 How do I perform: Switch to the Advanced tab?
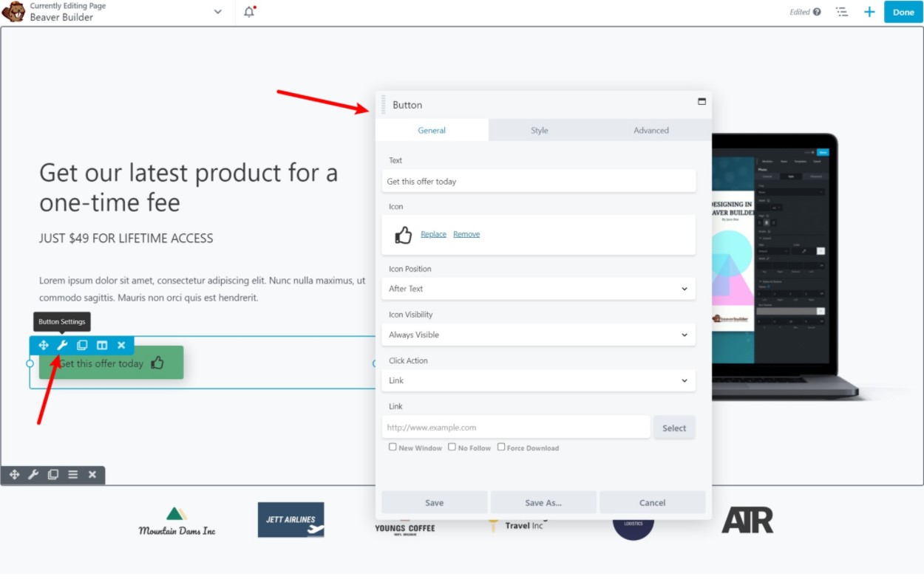point(651,130)
